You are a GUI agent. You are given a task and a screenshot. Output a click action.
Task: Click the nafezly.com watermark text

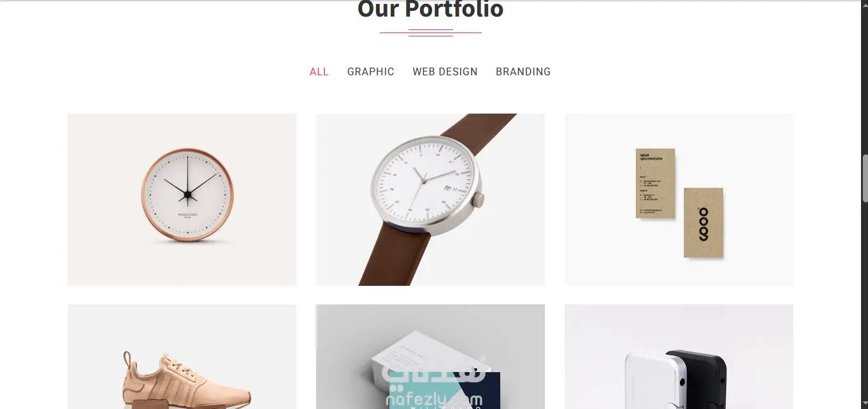pyautogui.click(x=434, y=400)
